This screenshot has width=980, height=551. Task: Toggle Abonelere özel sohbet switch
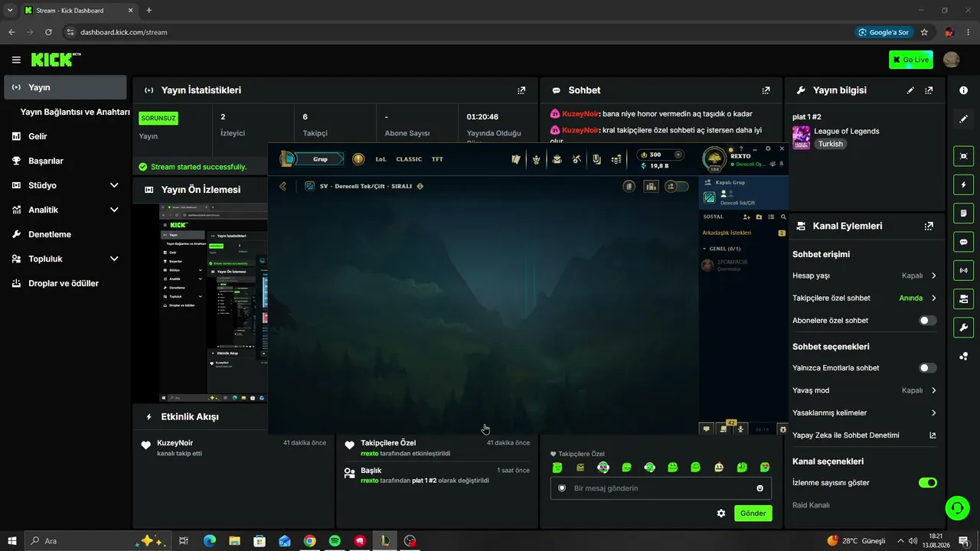927,321
